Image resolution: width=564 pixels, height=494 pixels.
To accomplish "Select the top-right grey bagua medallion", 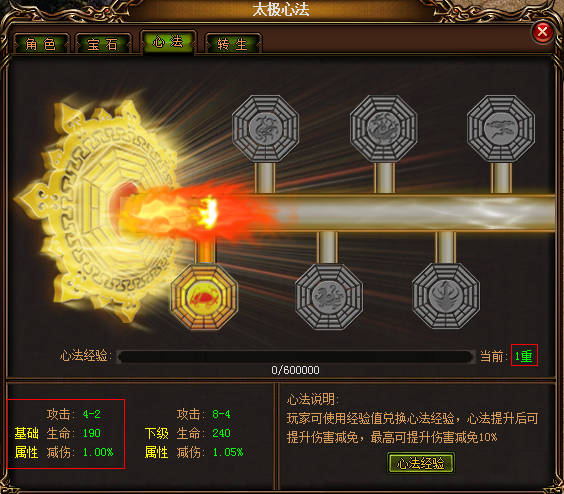I will [x=501, y=128].
